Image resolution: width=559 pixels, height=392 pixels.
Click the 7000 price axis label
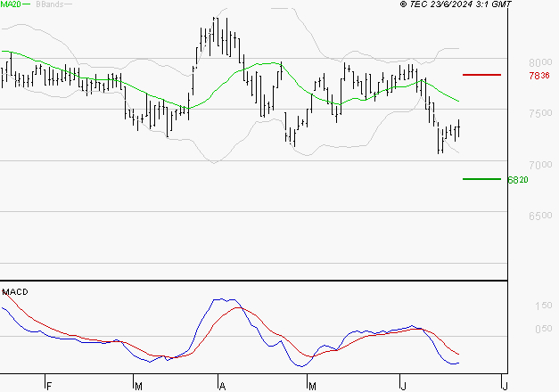tap(540, 165)
